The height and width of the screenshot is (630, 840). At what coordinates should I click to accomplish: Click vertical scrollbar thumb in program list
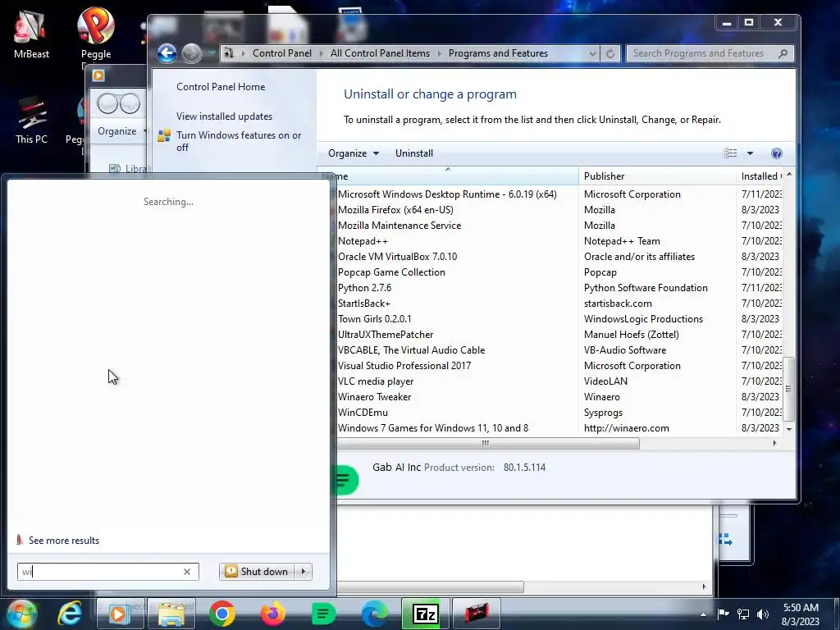[788, 389]
